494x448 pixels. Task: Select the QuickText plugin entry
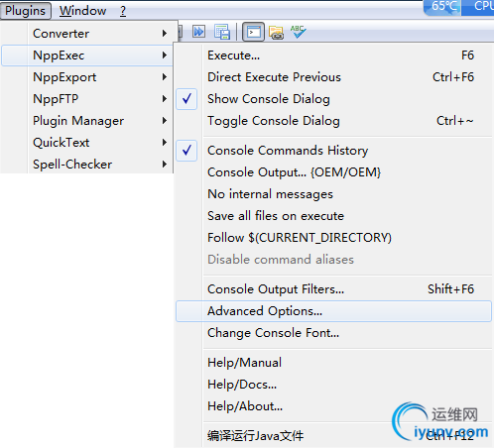[x=87, y=143]
